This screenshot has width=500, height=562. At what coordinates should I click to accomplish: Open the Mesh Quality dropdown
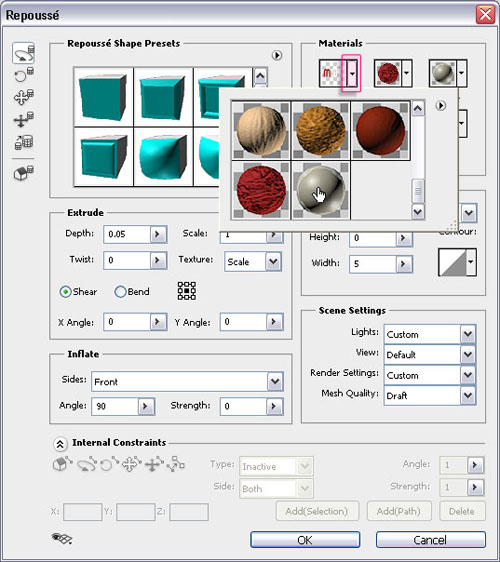(468, 395)
